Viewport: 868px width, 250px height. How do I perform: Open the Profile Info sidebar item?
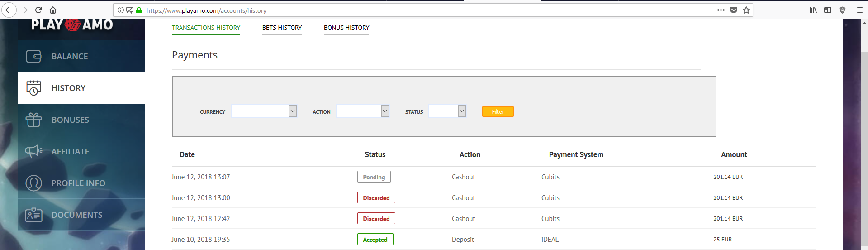click(81, 183)
